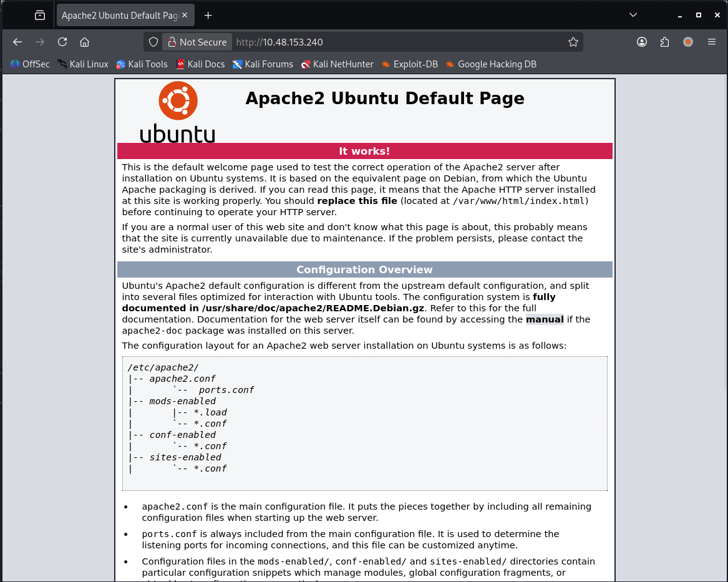Viewport: 728px width, 582px height.
Task: Click the back navigation arrow
Action: [17, 42]
